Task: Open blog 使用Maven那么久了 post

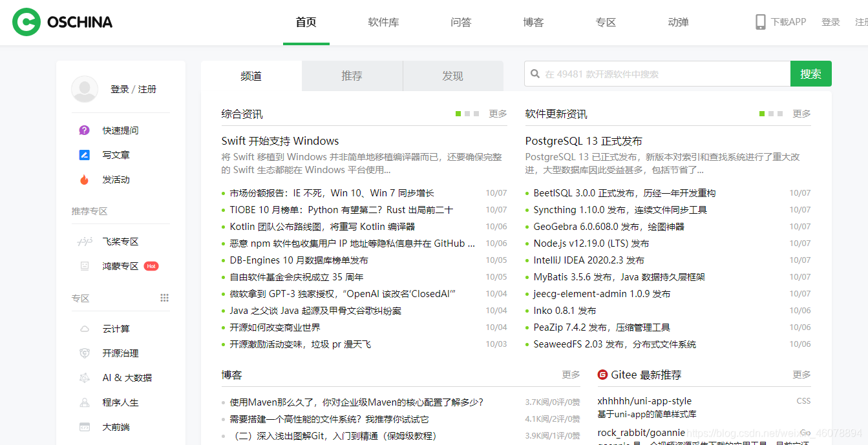Action: pyautogui.click(x=357, y=402)
